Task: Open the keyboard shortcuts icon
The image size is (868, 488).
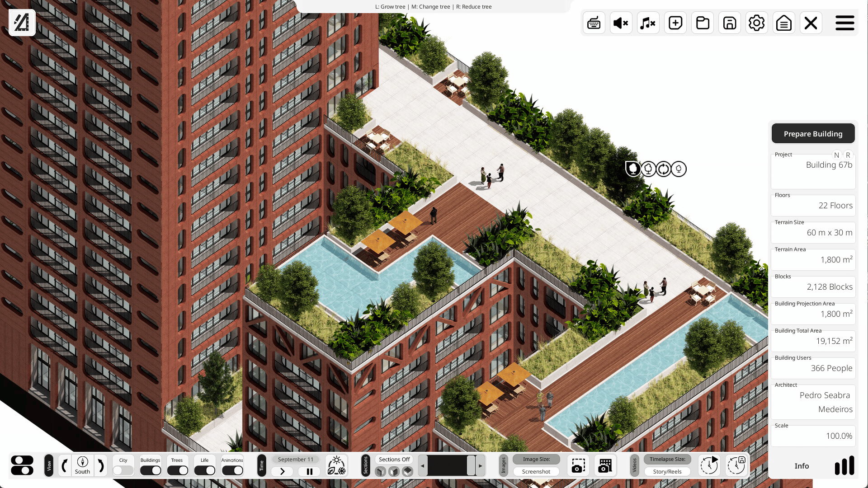Action: coord(594,23)
